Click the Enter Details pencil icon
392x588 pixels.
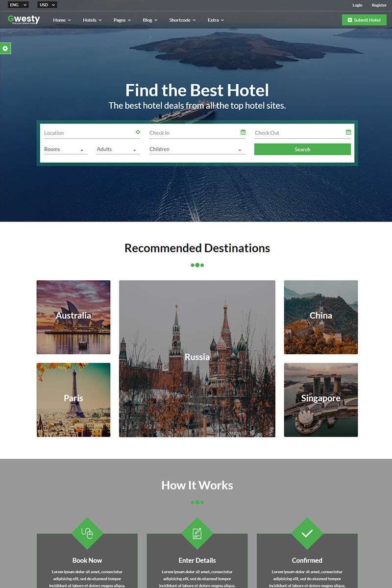[x=197, y=534]
